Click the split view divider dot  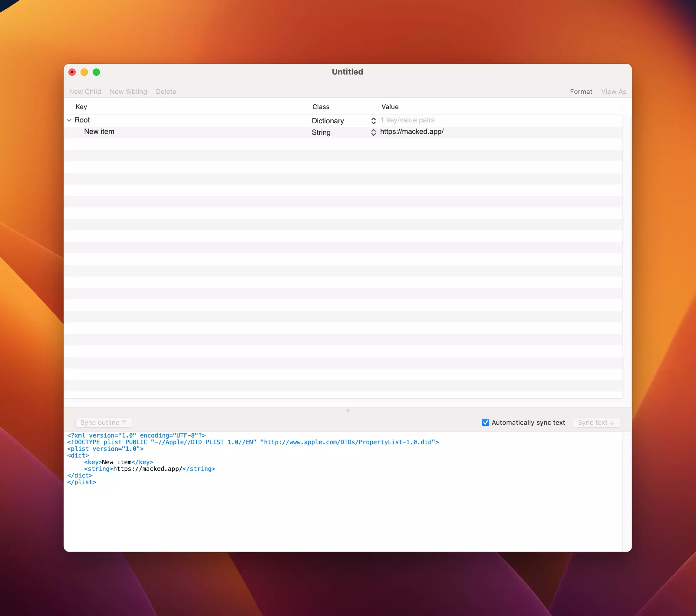(x=348, y=411)
